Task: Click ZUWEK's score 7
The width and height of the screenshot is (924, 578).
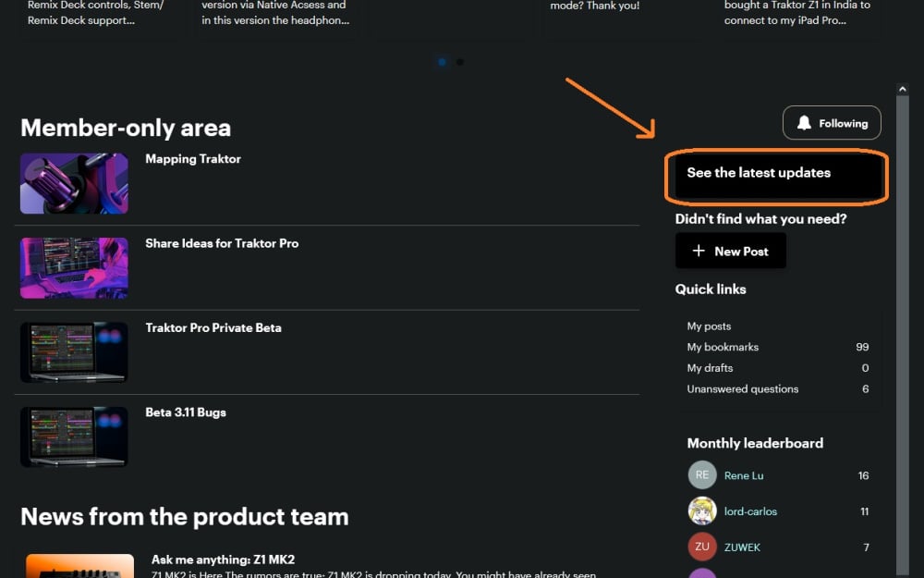Action: 867,547
